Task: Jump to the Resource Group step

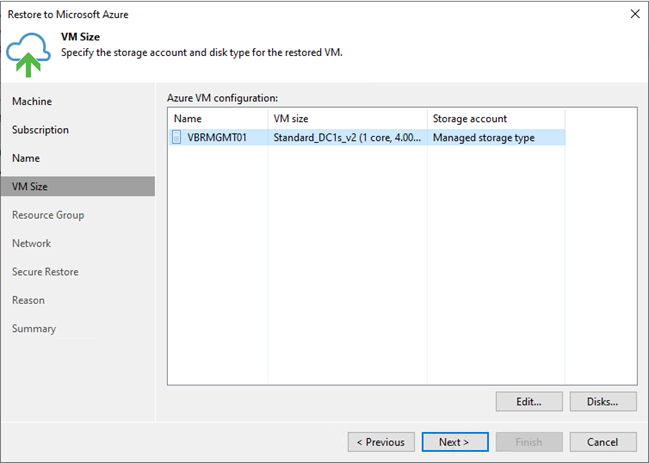Action: 48,215
